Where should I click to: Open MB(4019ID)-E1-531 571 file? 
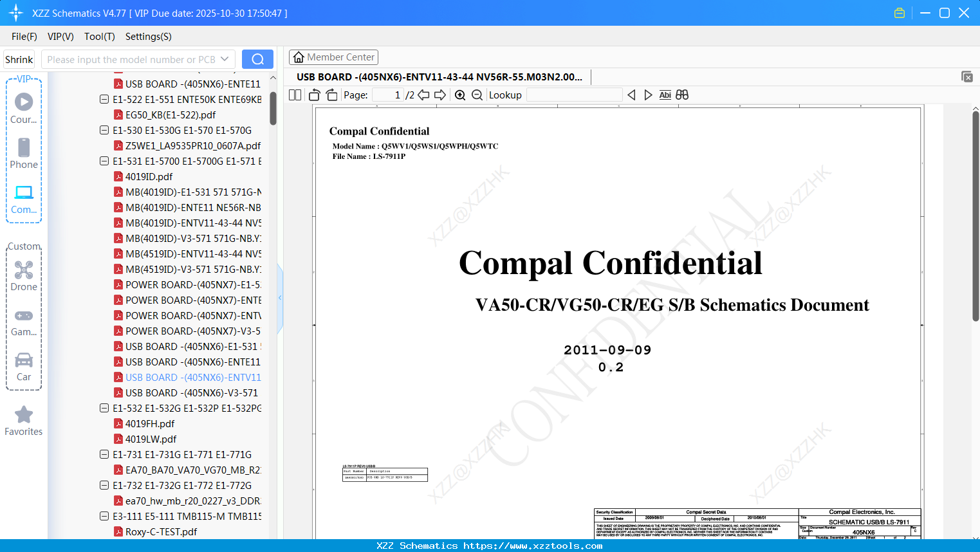pos(187,192)
